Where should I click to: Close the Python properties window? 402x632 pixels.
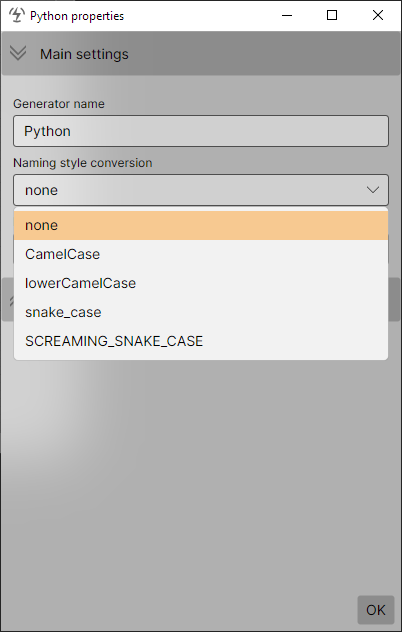[x=378, y=15]
